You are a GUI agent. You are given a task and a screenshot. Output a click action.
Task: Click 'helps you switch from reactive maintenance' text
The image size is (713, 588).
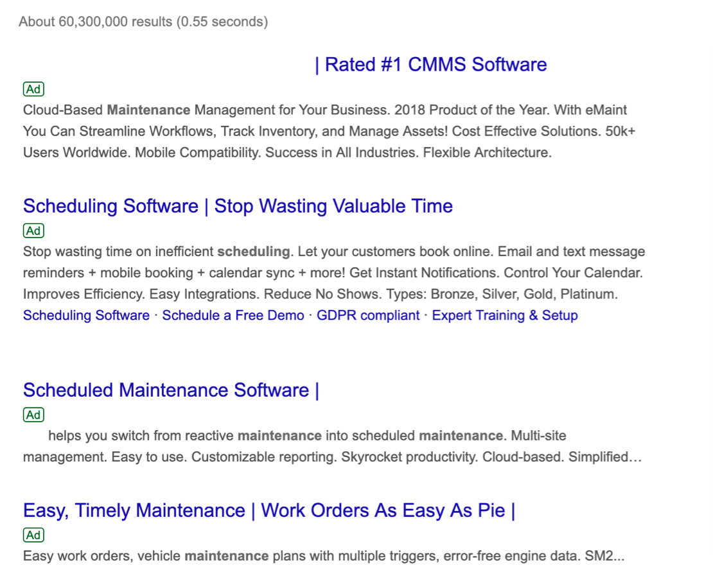pos(185,436)
